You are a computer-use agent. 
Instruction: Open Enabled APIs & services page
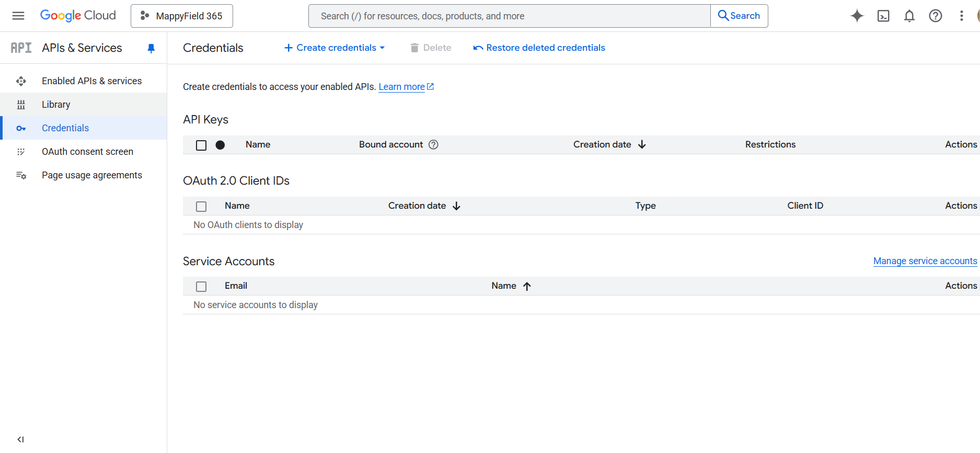pyautogui.click(x=84, y=81)
